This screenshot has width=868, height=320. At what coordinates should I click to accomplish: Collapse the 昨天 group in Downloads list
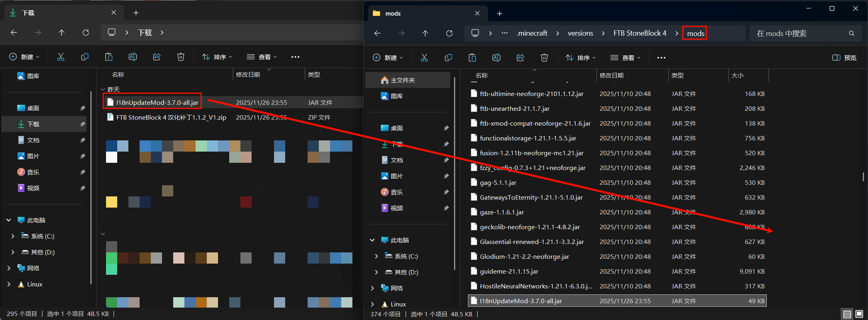[103, 89]
